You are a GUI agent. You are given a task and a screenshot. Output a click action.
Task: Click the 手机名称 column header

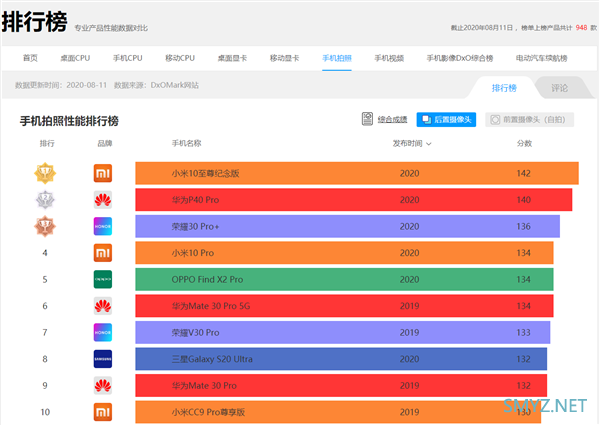(186, 143)
